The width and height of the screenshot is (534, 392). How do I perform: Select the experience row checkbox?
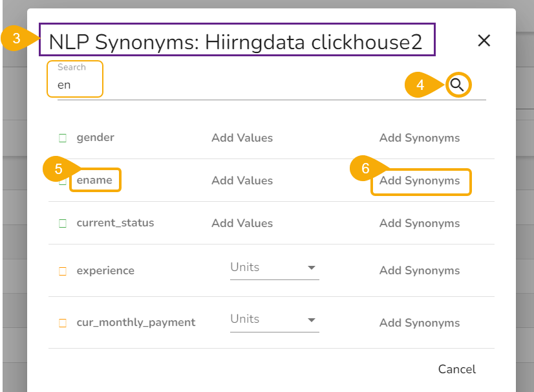(63, 271)
